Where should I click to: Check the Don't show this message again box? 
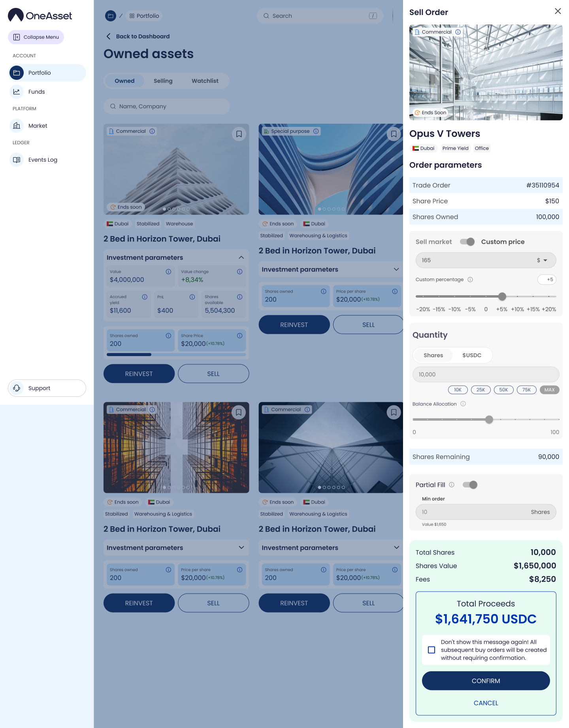[x=431, y=650]
